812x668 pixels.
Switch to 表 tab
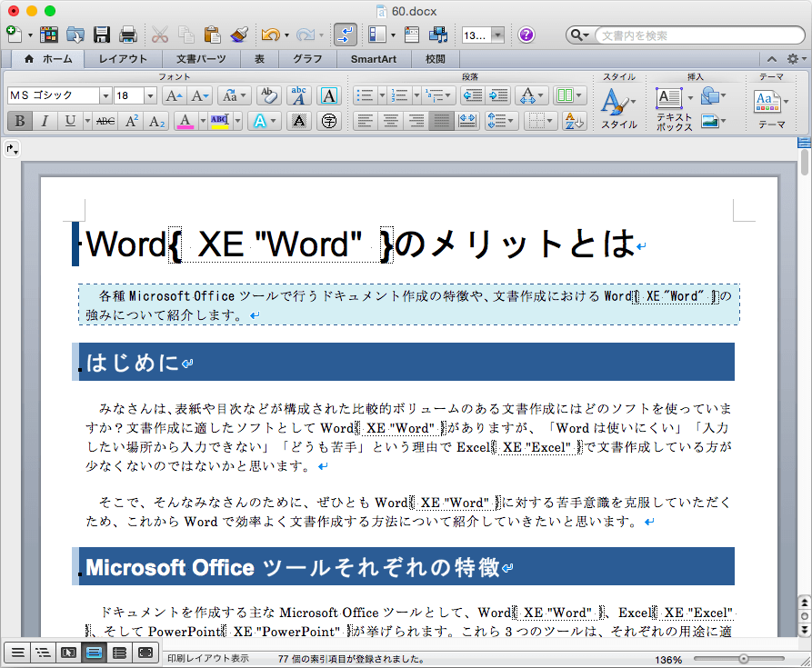click(259, 59)
